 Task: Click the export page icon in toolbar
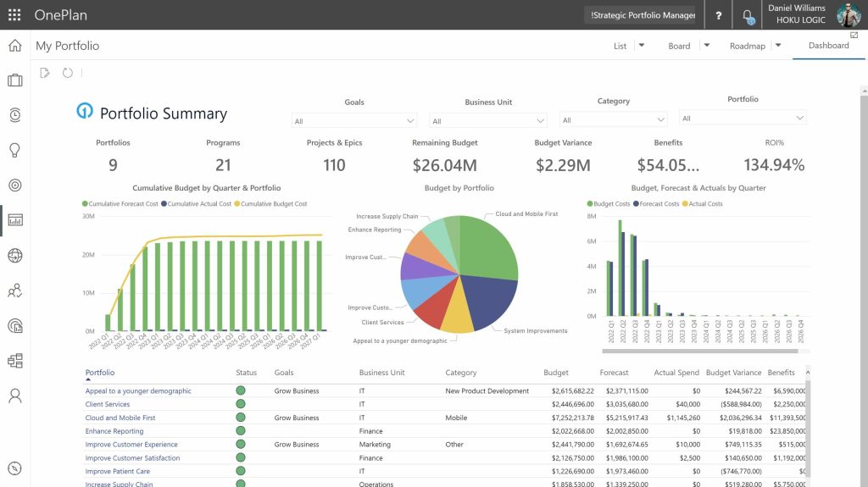(x=45, y=73)
